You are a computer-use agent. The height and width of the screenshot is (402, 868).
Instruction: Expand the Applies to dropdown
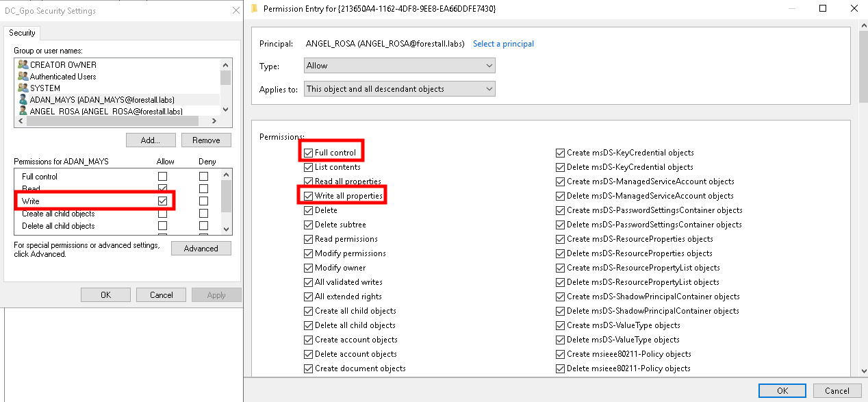coord(400,89)
